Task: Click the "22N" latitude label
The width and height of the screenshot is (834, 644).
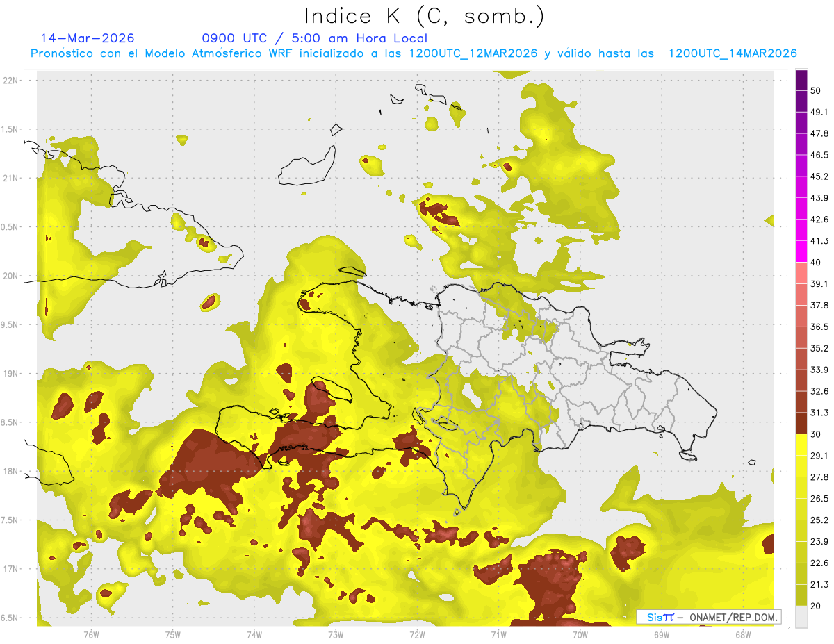Action: coord(10,81)
